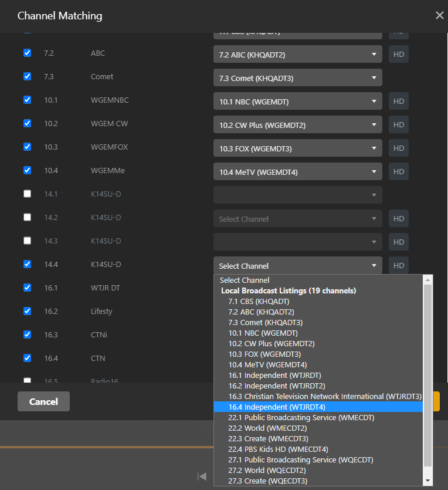
Task: Close the Channel Matching dialog
Action: 440,15
